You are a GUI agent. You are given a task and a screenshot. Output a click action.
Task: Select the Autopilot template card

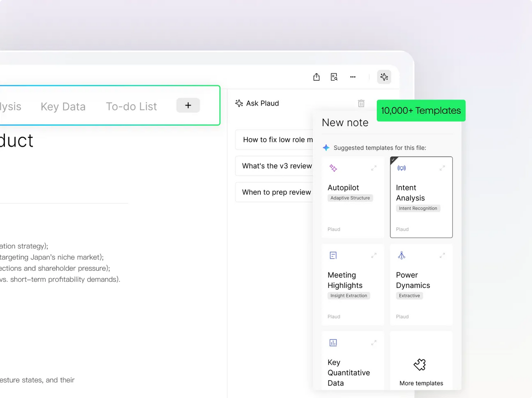tap(353, 197)
